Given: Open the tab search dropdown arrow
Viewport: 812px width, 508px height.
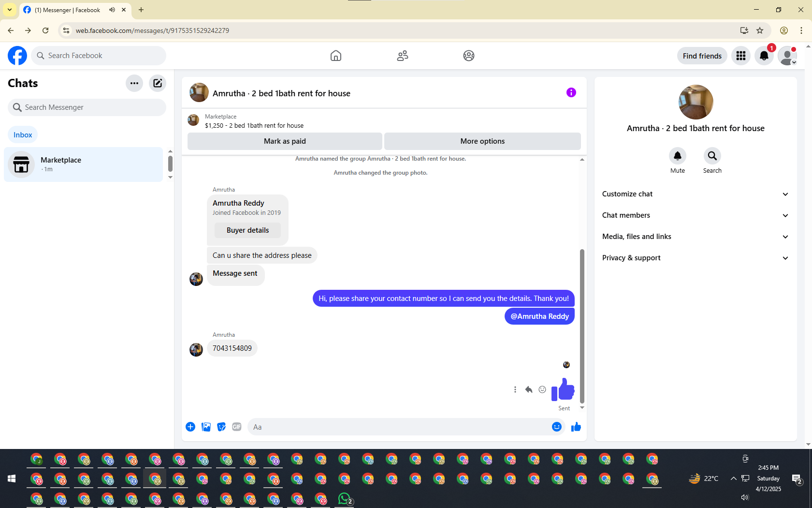Looking at the screenshot, I should click(x=10, y=10).
